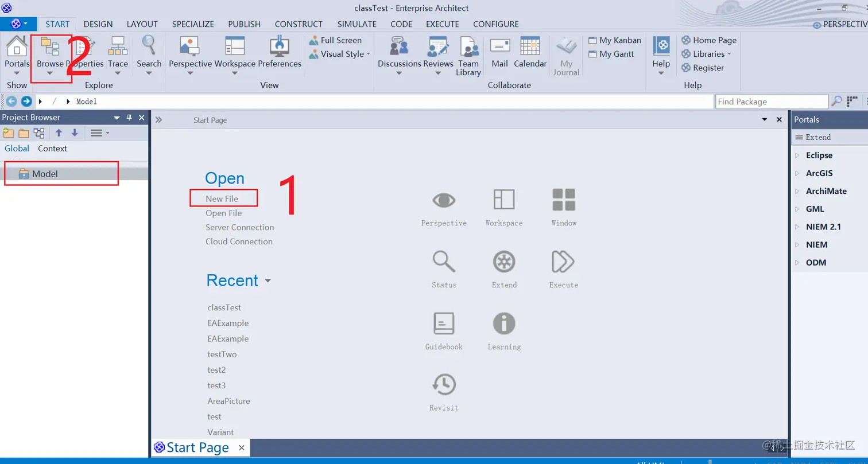Image resolution: width=868 pixels, height=464 pixels.
Task: Open the Calendar ribbon button
Action: click(530, 53)
